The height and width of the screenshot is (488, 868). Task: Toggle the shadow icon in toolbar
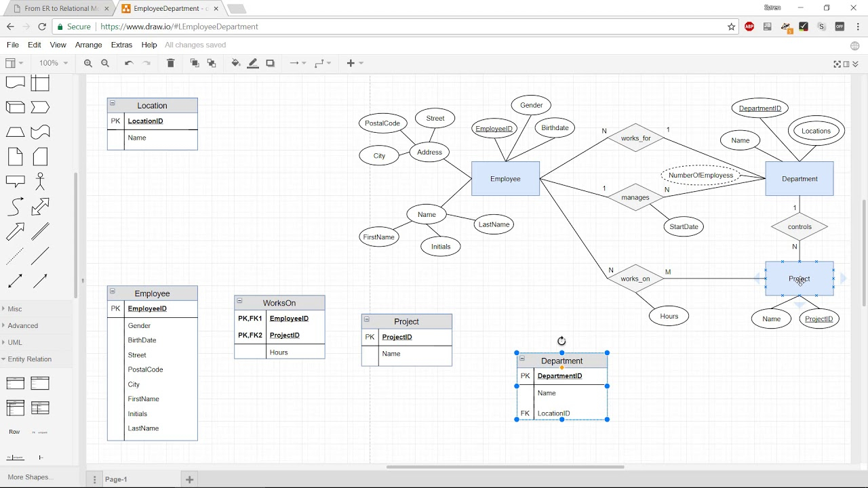[271, 63]
